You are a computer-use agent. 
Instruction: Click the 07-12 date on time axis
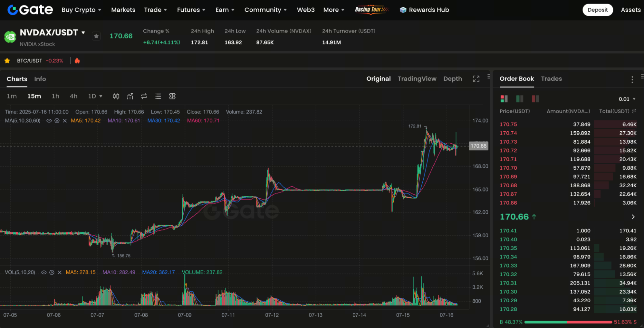[x=272, y=315]
